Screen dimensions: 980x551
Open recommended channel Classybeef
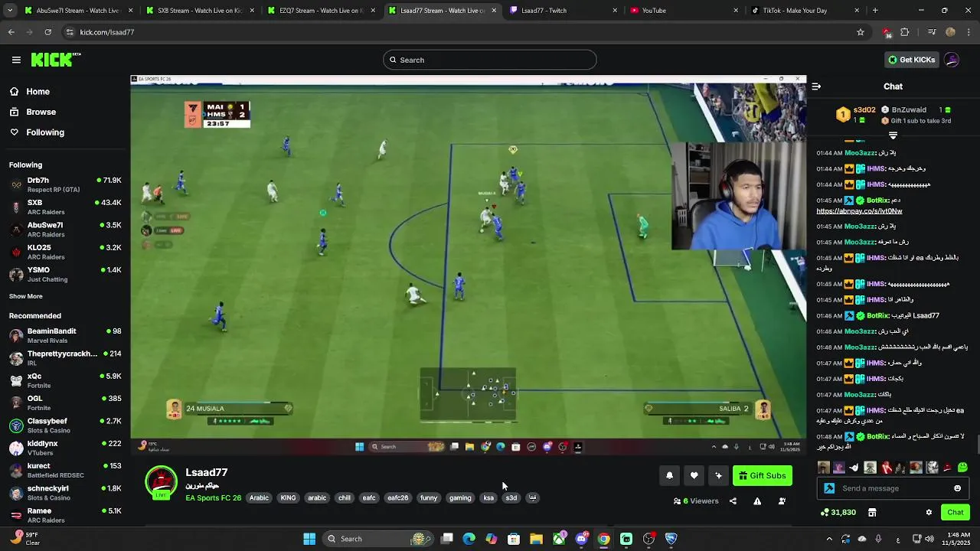click(65, 425)
